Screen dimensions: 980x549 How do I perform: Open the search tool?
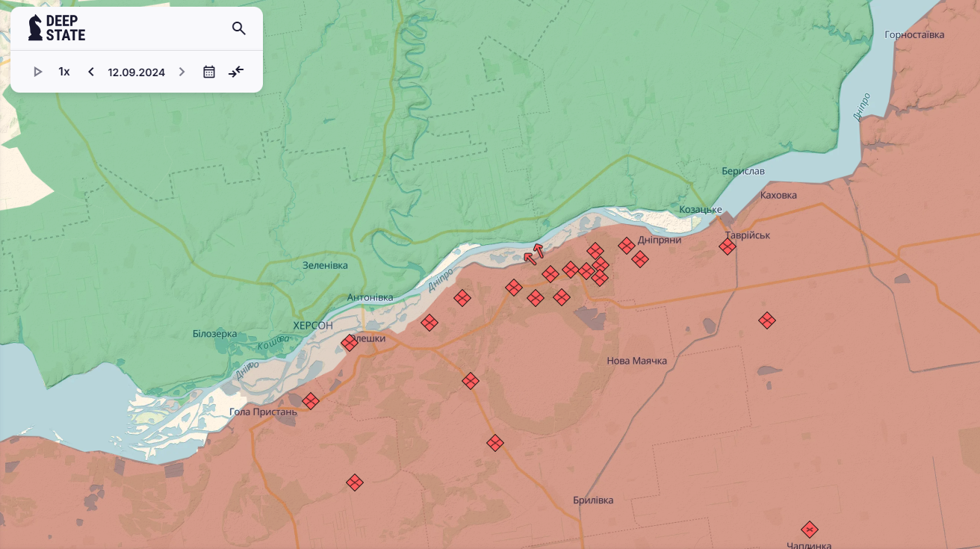click(x=239, y=28)
